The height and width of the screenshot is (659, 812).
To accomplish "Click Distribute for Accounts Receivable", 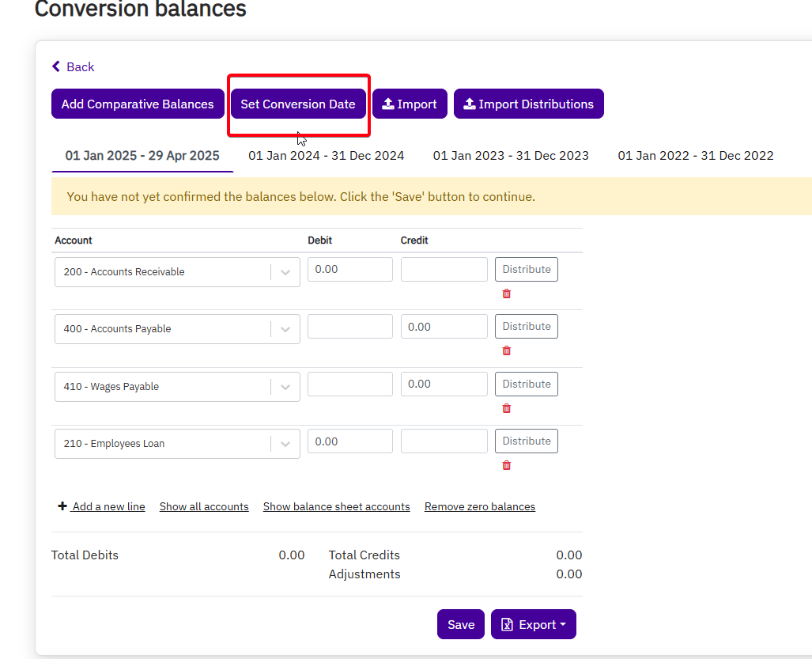I will tap(526, 269).
